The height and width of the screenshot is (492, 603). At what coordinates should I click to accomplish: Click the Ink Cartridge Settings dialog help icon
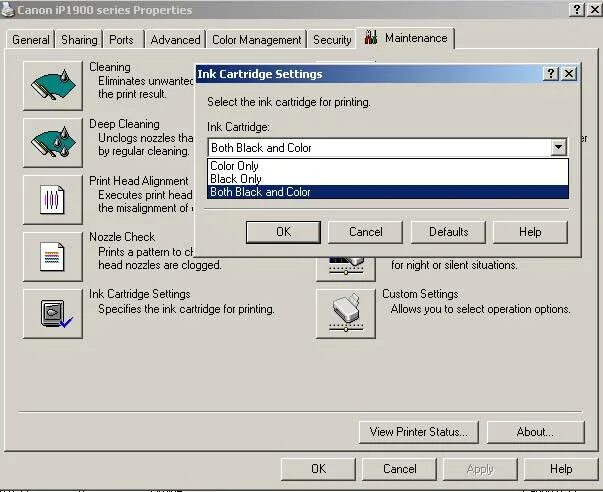[551, 73]
